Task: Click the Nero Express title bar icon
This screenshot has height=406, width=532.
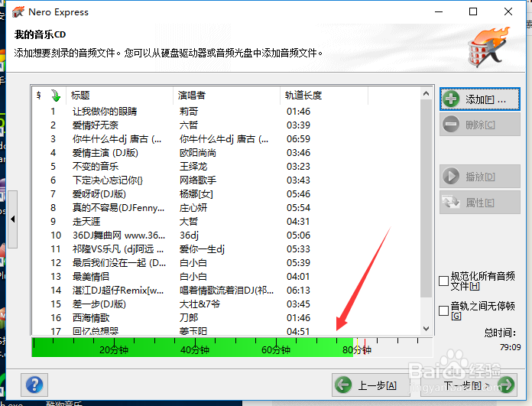Action: 18,12
